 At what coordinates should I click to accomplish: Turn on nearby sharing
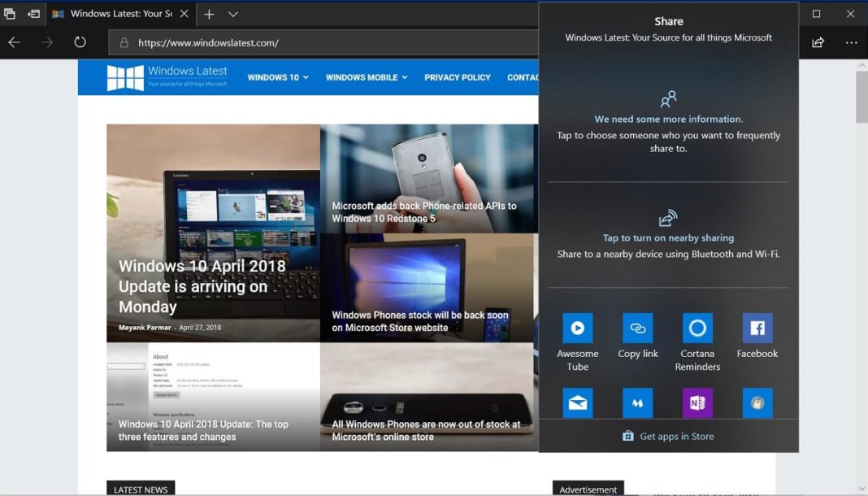click(667, 229)
